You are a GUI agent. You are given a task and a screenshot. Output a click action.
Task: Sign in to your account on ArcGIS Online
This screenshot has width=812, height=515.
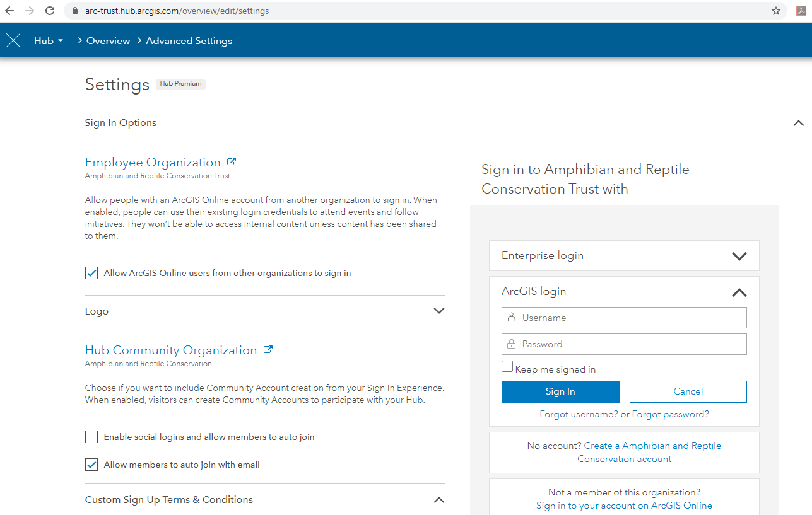[624, 506]
